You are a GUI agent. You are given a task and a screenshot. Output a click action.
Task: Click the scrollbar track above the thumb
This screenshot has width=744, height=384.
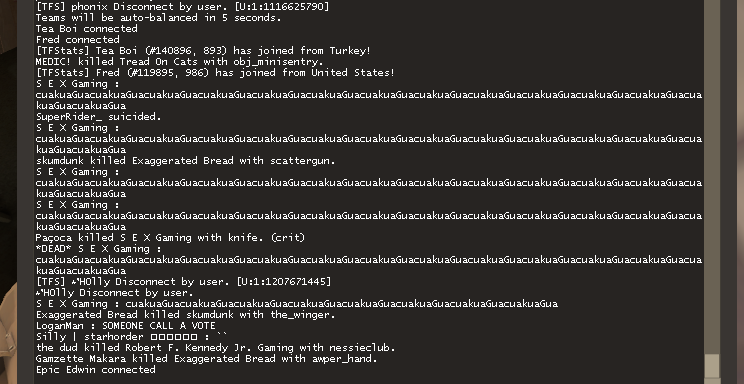(x=712, y=176)
